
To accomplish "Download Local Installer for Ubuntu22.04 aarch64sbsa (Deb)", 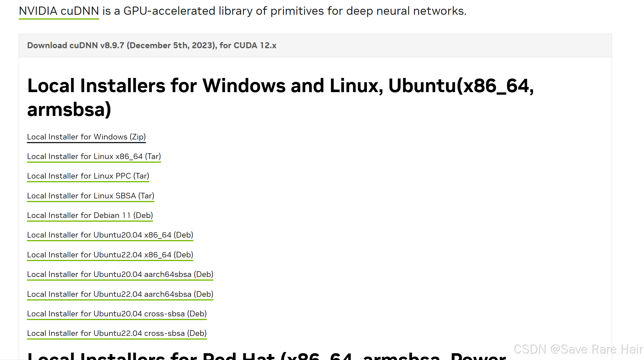I will (x=120, y=294).
